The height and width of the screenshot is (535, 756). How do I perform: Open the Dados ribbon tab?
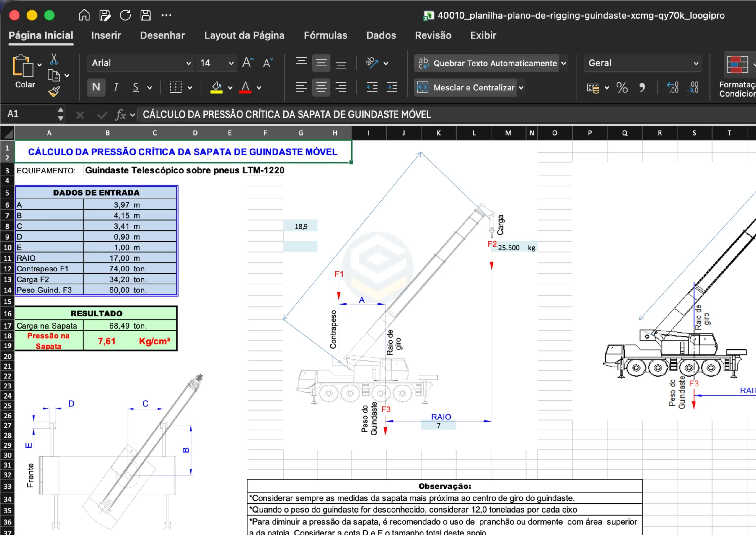(381, 35)
